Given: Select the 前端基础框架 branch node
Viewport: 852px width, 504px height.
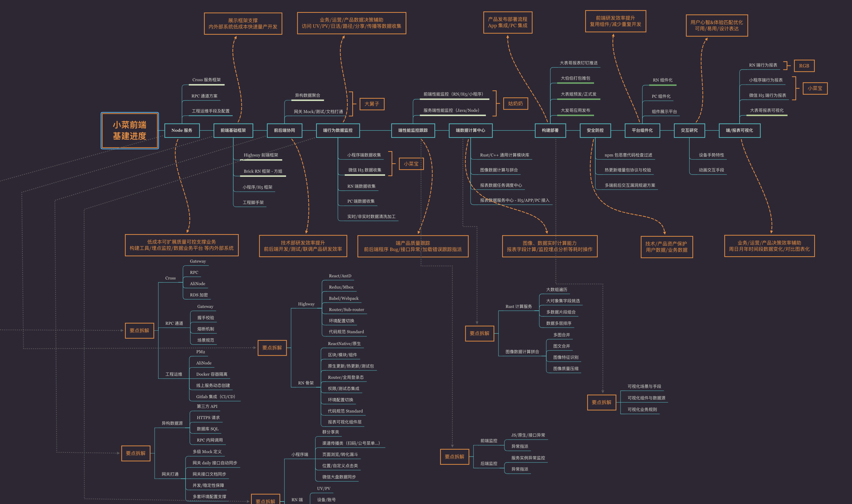Looking at the screenshot, I should tap(233, 131).
